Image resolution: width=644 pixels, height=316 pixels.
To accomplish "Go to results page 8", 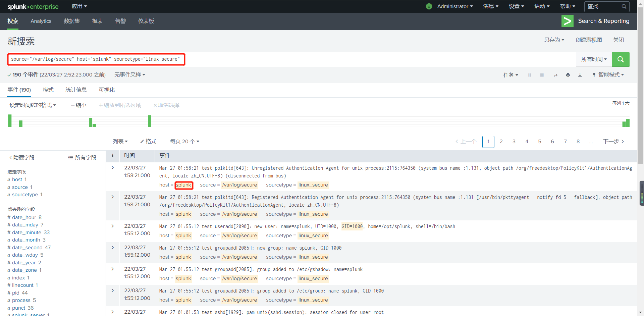I will pos(578,142).
